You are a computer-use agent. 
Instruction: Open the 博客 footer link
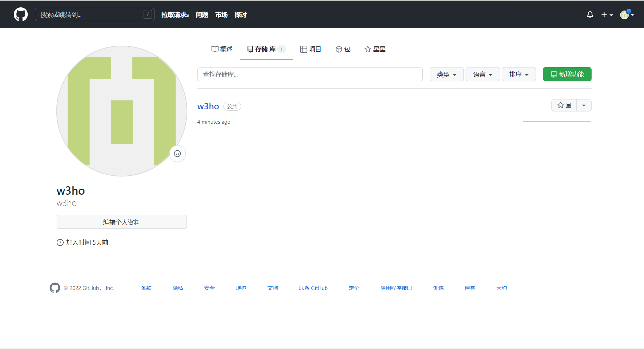pyautogui.click(x=470, y=288)
